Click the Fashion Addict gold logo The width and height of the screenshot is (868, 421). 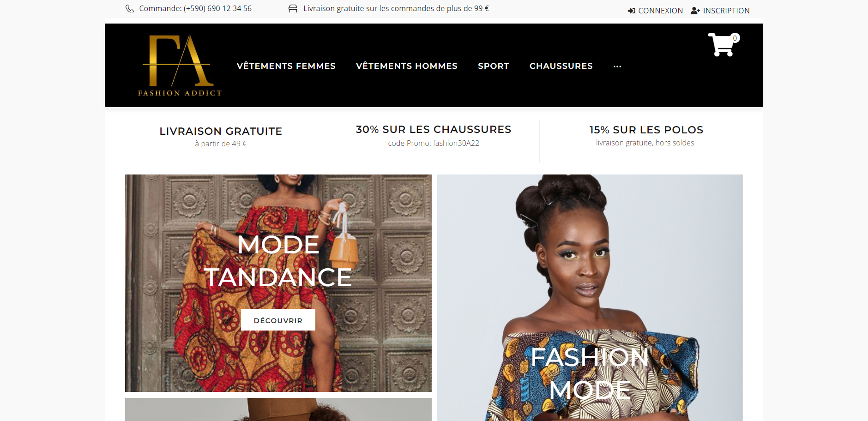(180, 66)
